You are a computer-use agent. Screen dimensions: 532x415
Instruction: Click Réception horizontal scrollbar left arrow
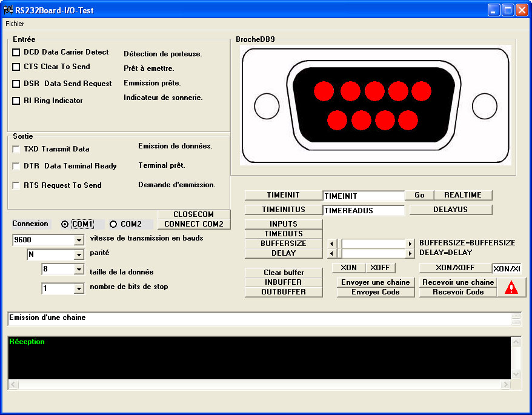pyautogui.click(x=13, y=384)
